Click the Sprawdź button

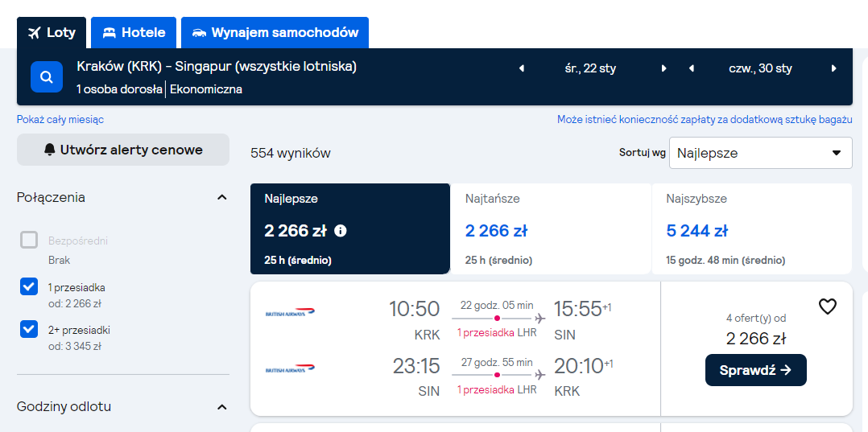(x=755, y=370)
